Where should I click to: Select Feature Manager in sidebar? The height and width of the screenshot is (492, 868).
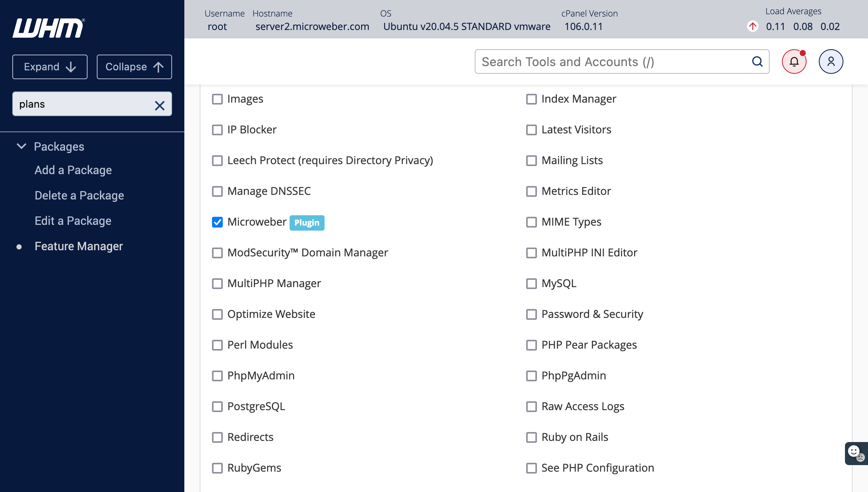[x=79, y=246]
